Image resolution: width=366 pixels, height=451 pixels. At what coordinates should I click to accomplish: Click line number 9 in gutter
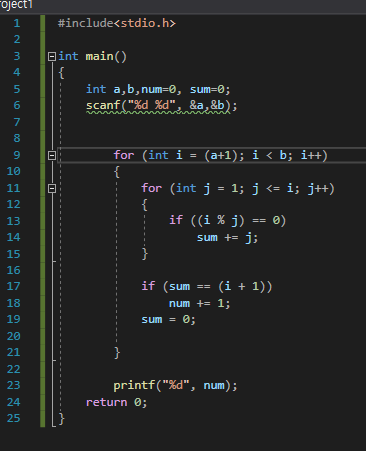point(17,155)
